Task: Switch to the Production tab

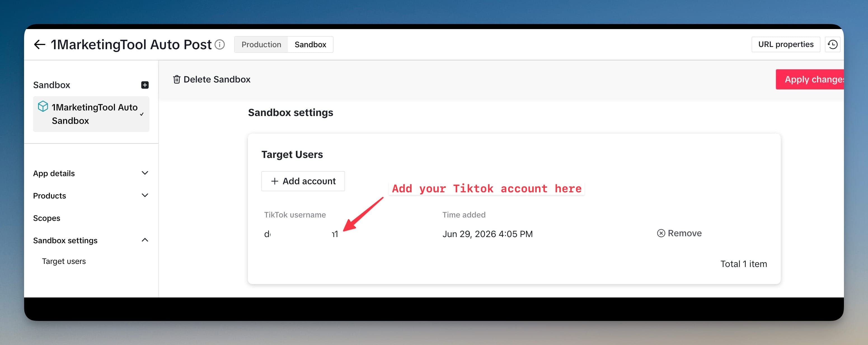Action: pos(261,44)
